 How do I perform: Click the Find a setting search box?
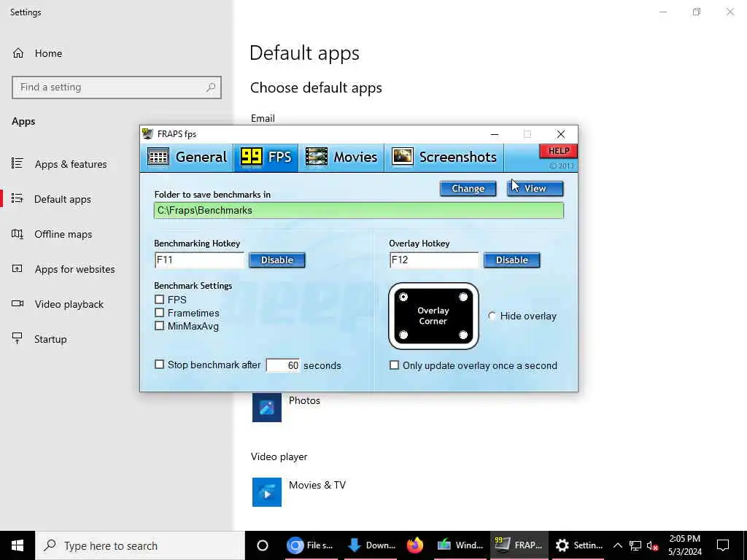[x=117, y=87]
